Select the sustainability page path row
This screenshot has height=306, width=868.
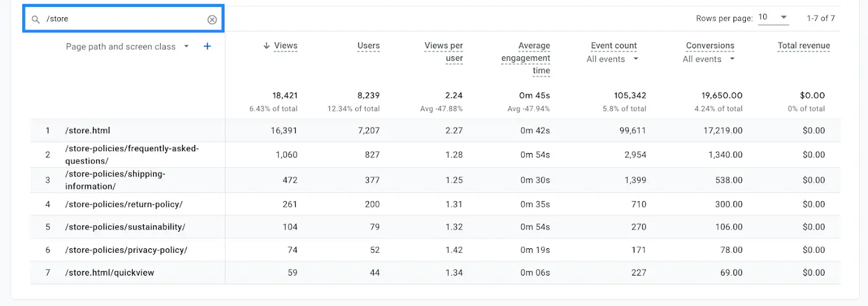click(125, 227)
